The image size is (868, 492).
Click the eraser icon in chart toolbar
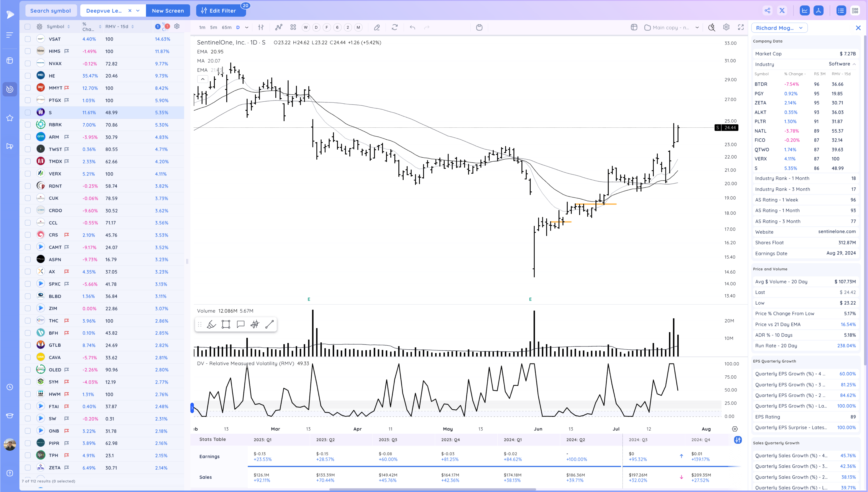tap(377, 27)
